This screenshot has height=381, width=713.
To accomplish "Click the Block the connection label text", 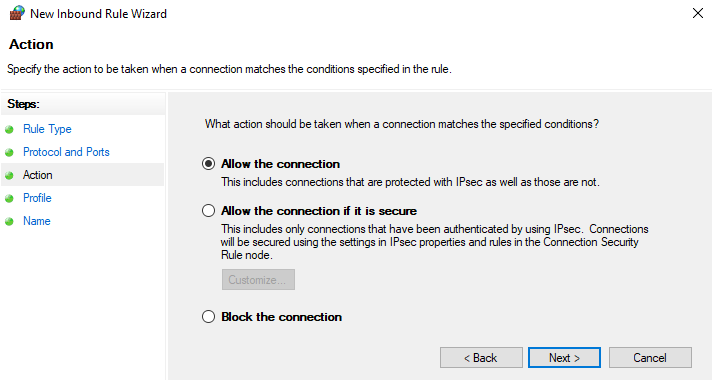I will click(x=281, y=317).
